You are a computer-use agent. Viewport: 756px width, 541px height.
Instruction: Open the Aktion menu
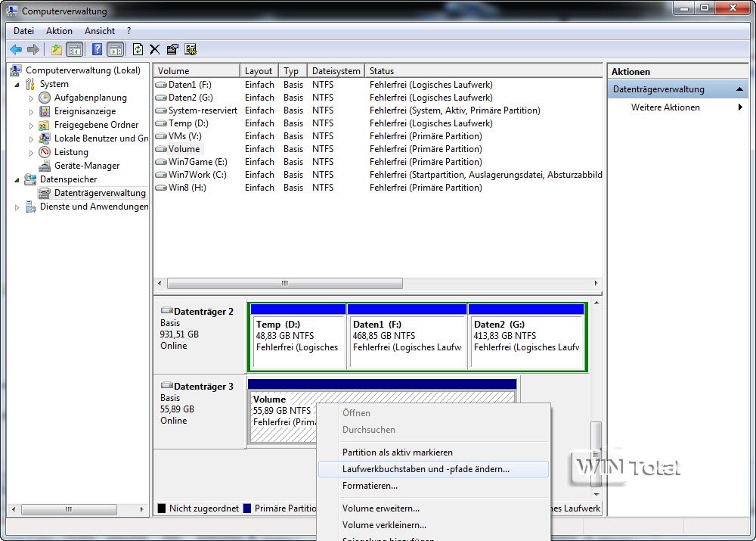59,31
